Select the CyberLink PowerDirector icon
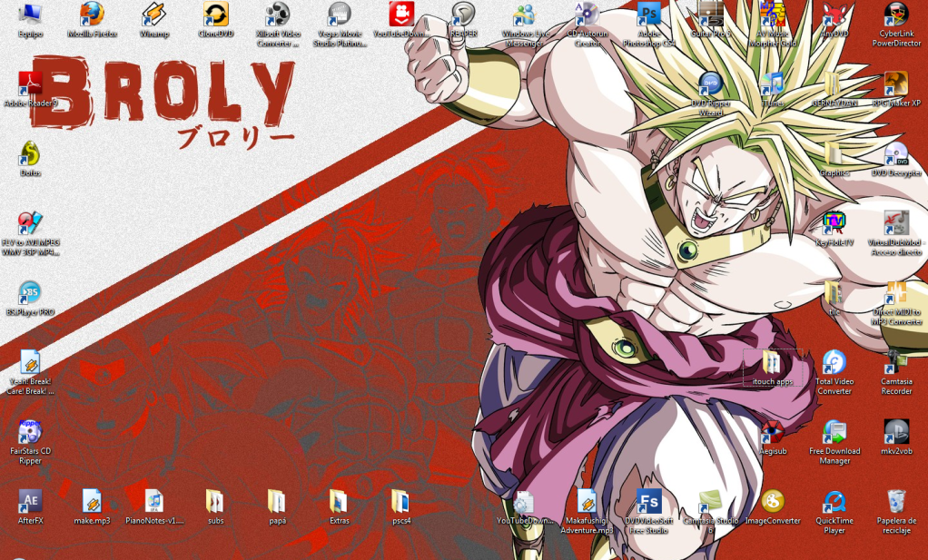The image size is (928, 560). [895, 15]
